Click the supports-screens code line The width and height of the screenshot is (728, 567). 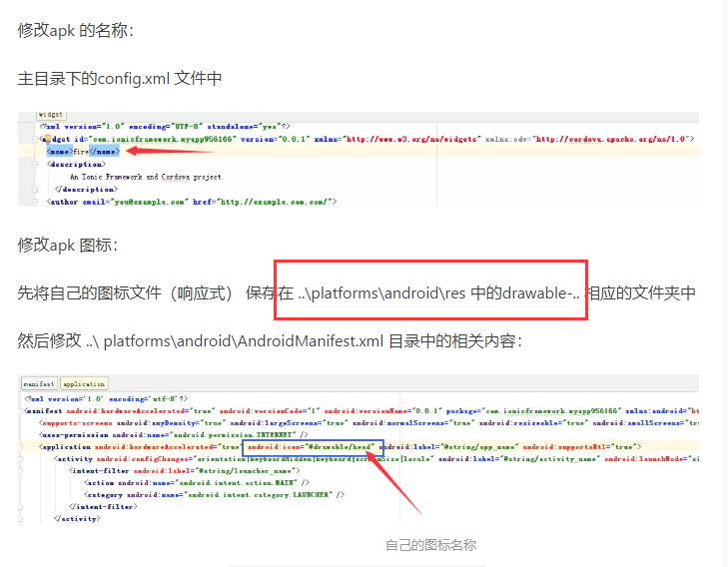(369, 422)
